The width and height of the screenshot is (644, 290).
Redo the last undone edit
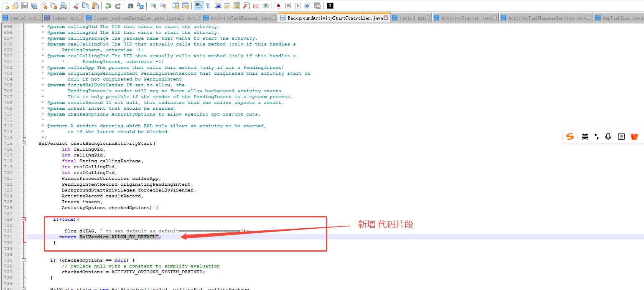[117, 6]
